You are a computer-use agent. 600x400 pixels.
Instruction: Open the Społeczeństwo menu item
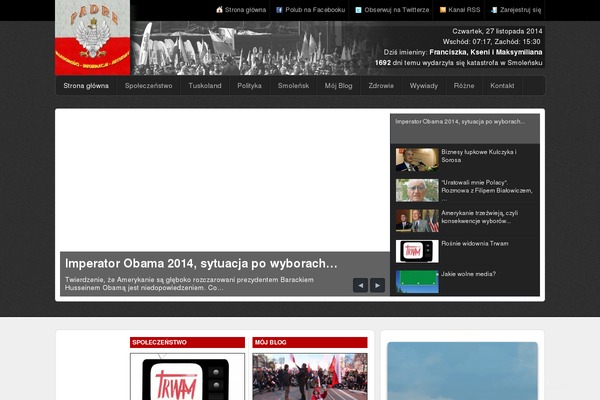point(148,86)
